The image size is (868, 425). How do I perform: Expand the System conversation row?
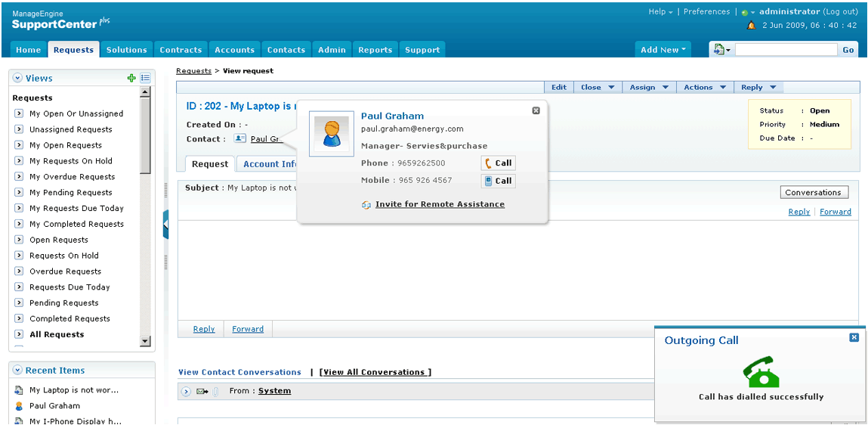pyautogui.click(x=186, y=392)
